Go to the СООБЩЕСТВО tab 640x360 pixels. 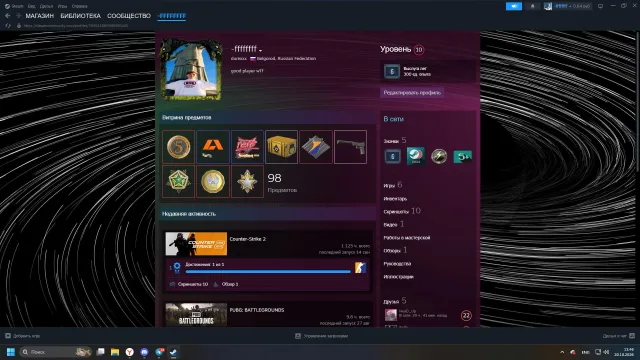129,16
